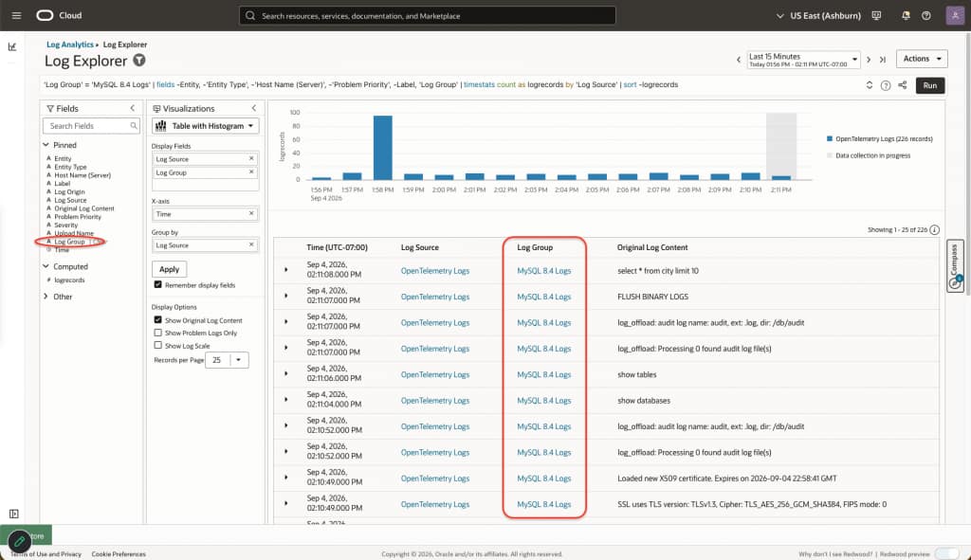Open Cookie Preferences link

[x=119, y=553]
